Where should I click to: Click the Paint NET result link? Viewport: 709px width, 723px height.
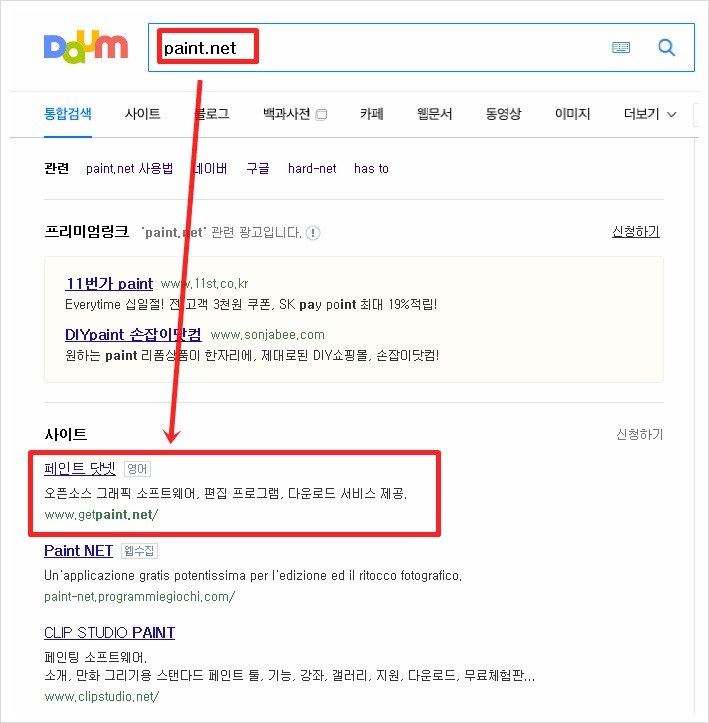(x=78, y=551)
